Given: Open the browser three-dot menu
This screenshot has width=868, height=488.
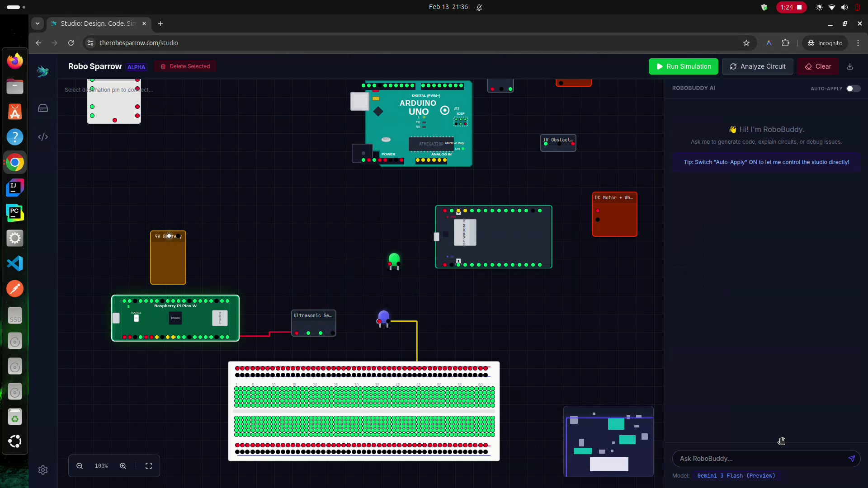Looking at the screenshot, I should coord(858,43).
